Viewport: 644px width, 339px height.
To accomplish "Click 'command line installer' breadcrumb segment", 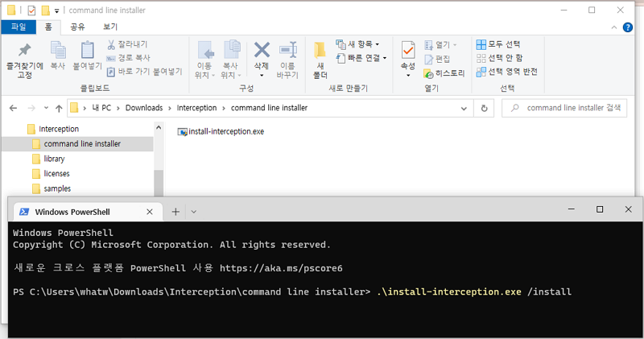I will tap(269, 108).
